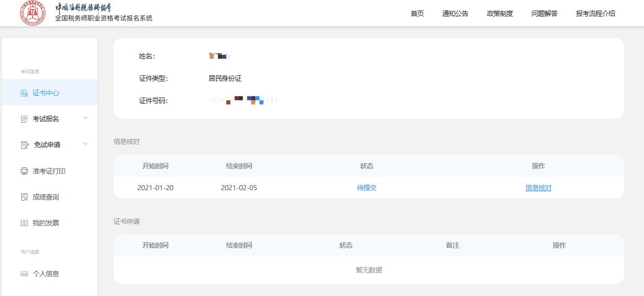Open the 首页 navigation item
644x296 pixels.
[x=417, y=13]
